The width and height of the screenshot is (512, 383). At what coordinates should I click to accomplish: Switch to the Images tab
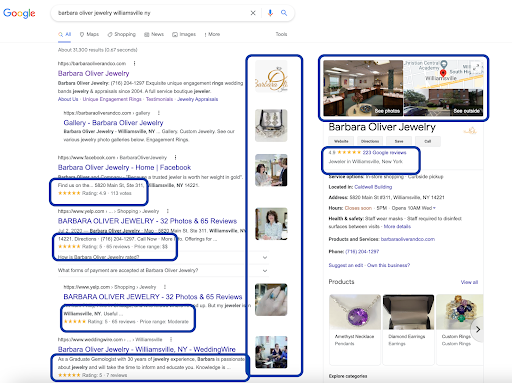tap(184, 34)
